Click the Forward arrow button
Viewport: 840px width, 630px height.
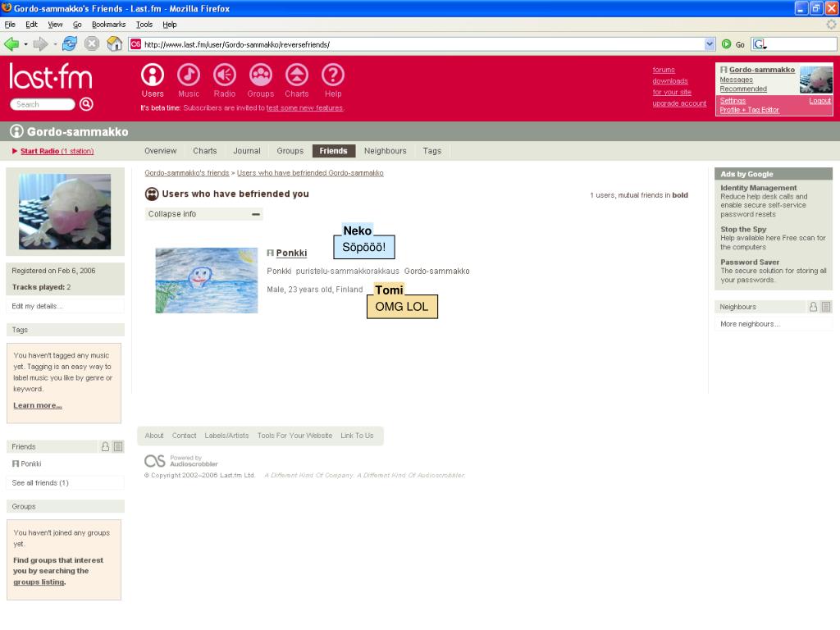click(40, 44)
